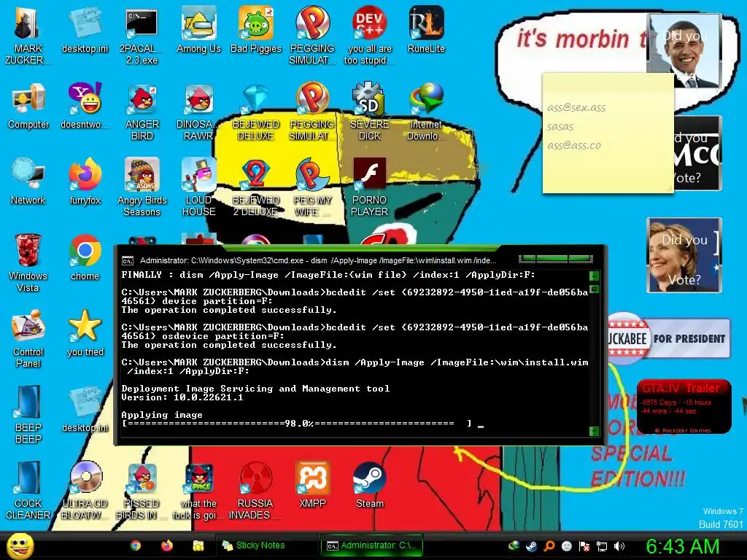Click the orange magnifier tray icon
747x560 pixels.
click(x=549, y=545)
